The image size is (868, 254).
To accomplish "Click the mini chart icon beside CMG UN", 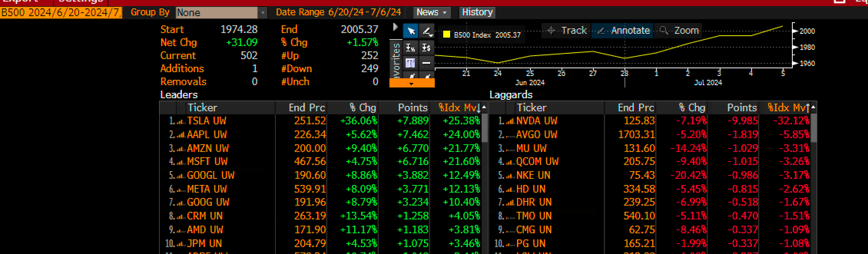I will pyautogui.click(x=510, y=231).
